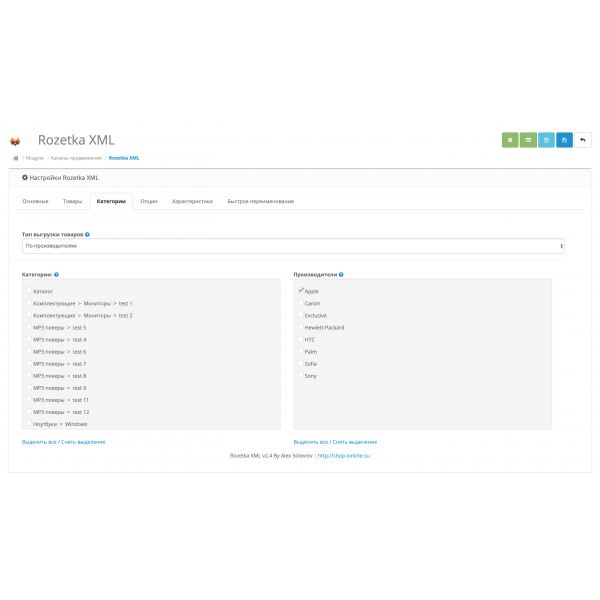Switch to the Основные tab
600x600 pixels.
coord(35,201)
